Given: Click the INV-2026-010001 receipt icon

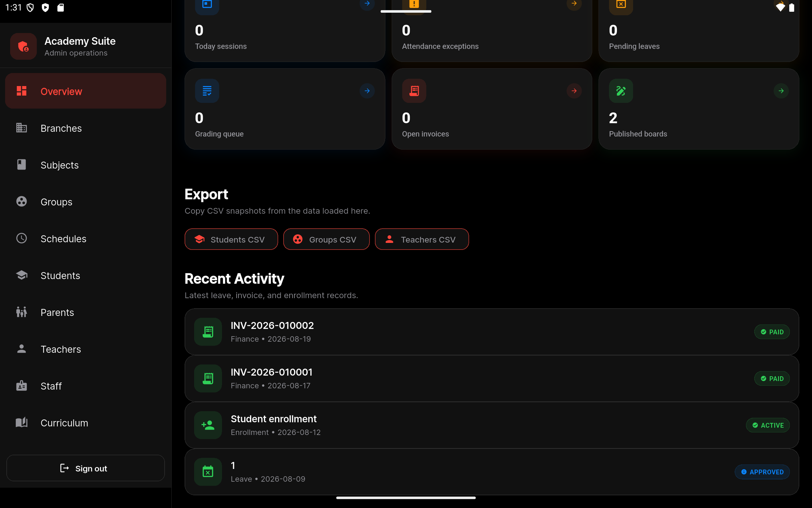Looking at the screenshot, I should pyautogui.click(x=208, y=378).
